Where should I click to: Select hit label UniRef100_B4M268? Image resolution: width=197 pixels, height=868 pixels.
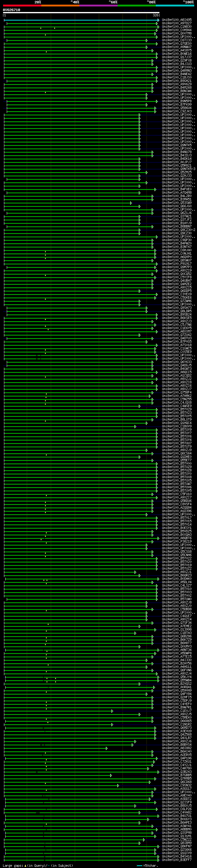(x=177, y=88)
